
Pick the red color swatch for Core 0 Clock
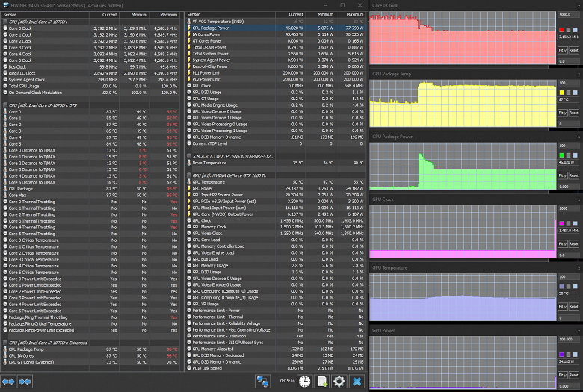pos(561,30)
